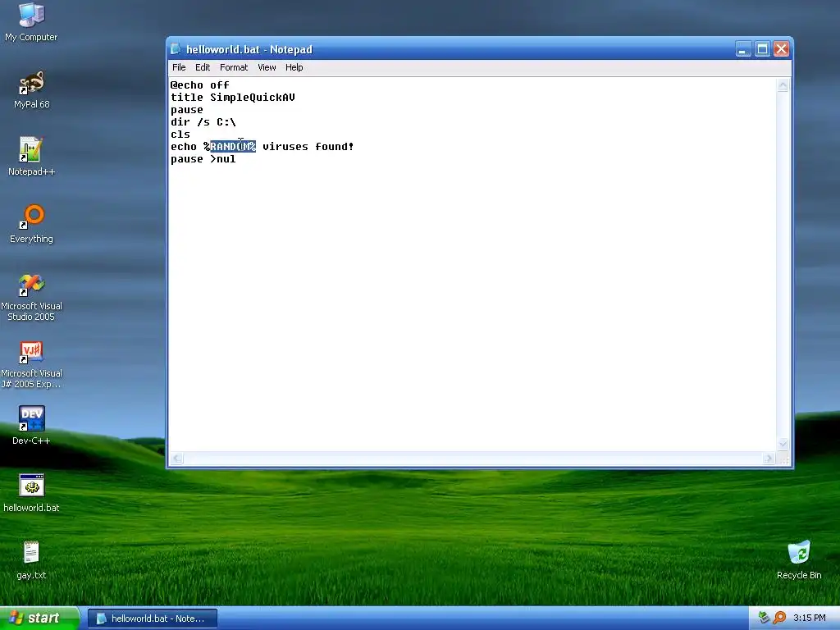Click on the '@echo off' line
This screenshot has height=630, width=840.
pos(200,85)
